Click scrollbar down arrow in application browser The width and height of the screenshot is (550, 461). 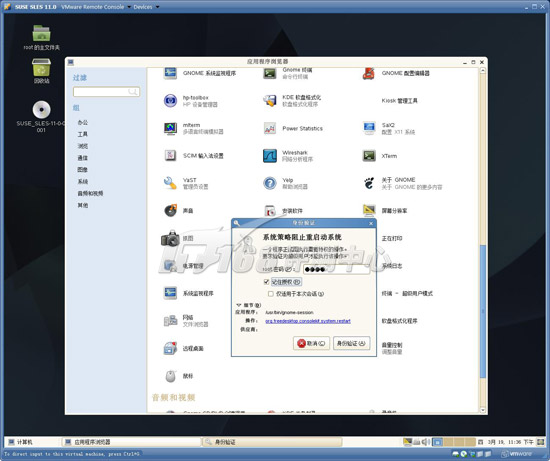point(483,410)
